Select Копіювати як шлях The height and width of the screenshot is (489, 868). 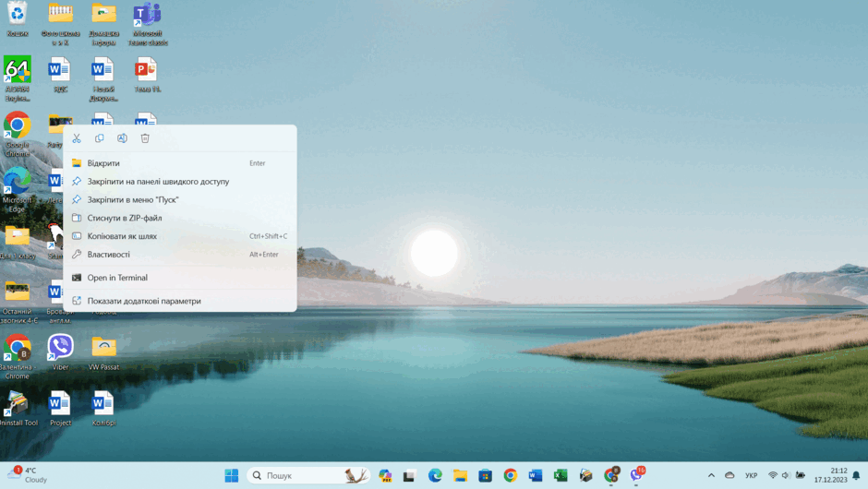click(x=180, y=236)
